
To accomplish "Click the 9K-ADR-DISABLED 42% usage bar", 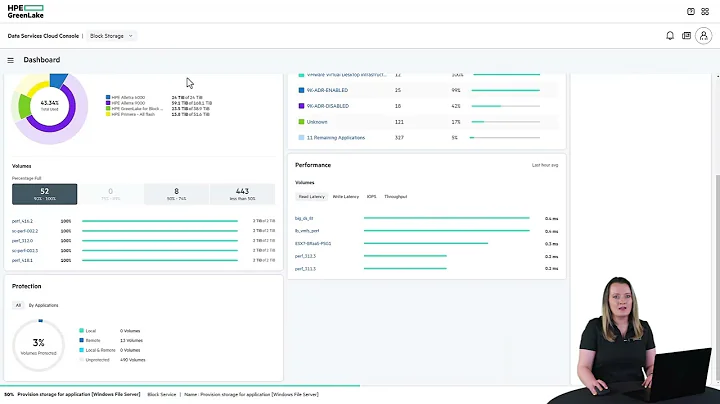I will point(506,106).
